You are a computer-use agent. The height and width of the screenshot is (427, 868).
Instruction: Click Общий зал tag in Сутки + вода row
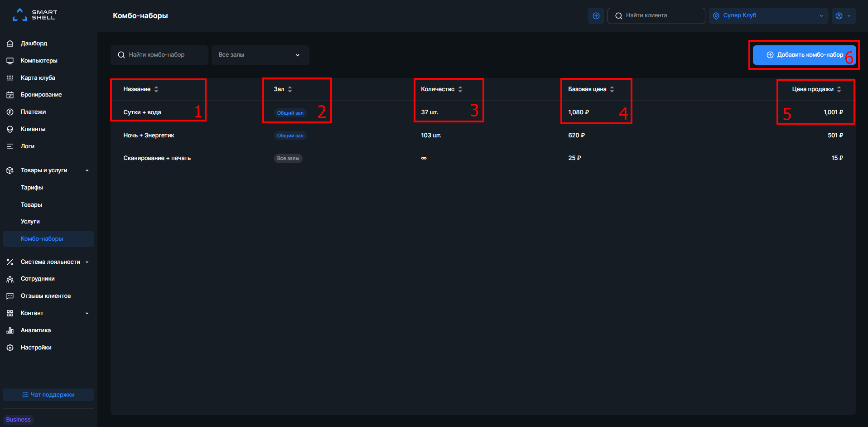290,113
